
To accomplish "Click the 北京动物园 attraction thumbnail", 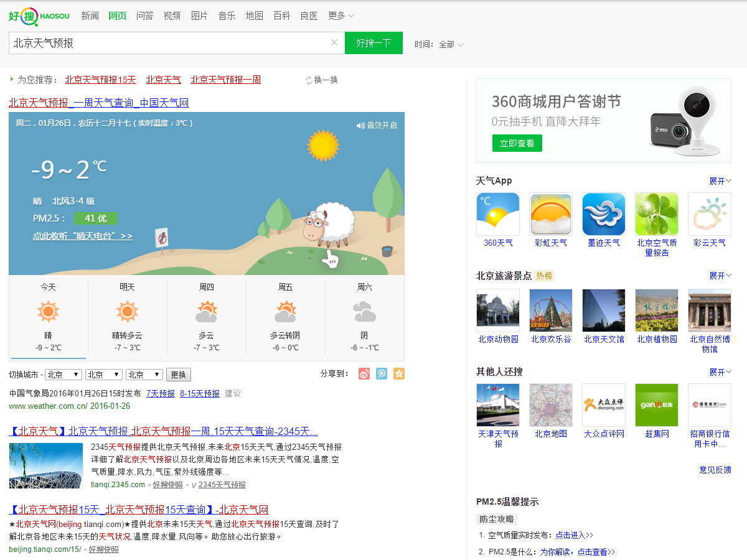I will [498, 310].
